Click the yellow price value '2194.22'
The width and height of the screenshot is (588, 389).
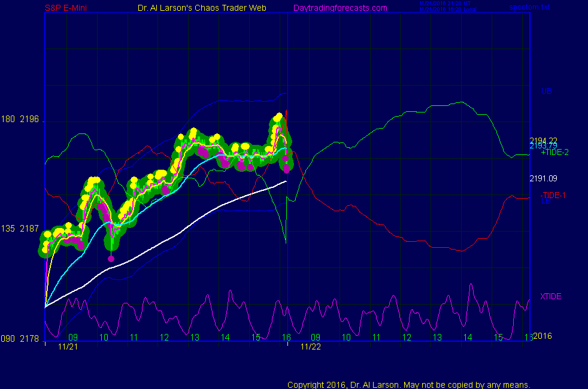(543, 141)
